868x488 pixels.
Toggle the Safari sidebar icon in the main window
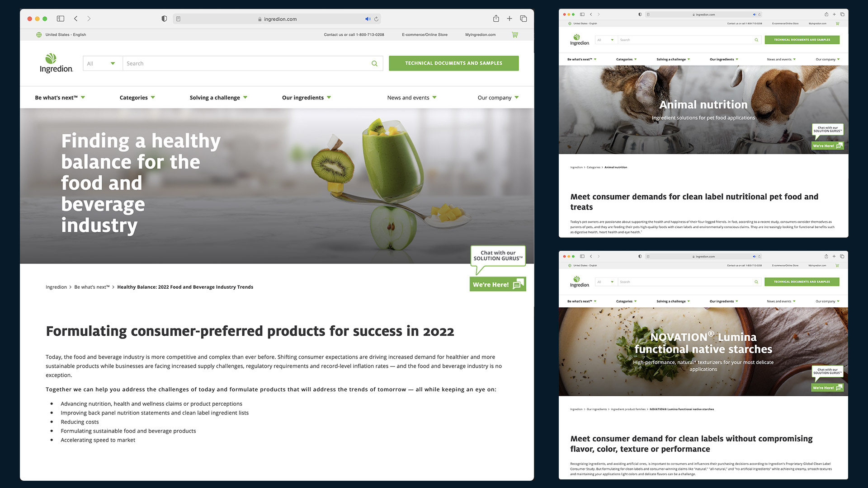(61, 19)
